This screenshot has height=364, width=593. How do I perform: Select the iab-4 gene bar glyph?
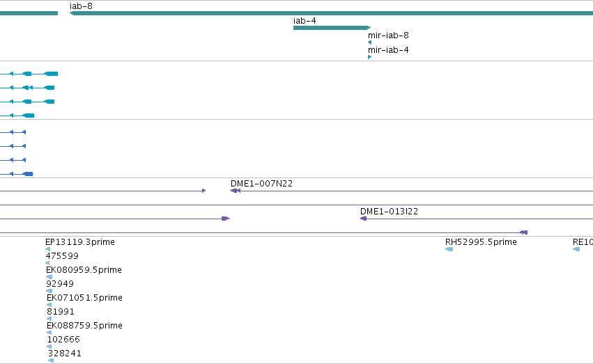click(x=332, y=28)
